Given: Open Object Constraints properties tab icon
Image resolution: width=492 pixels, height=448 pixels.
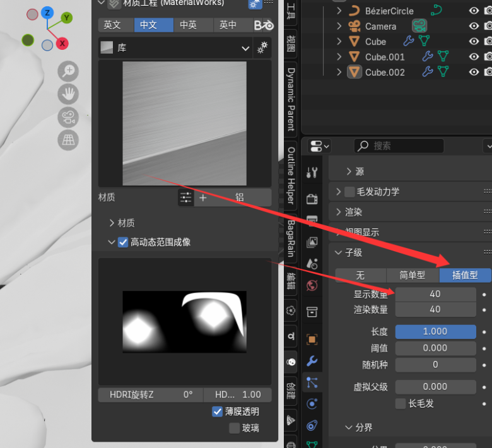Looking at the screenshot, I should click(x=312, y=425).
